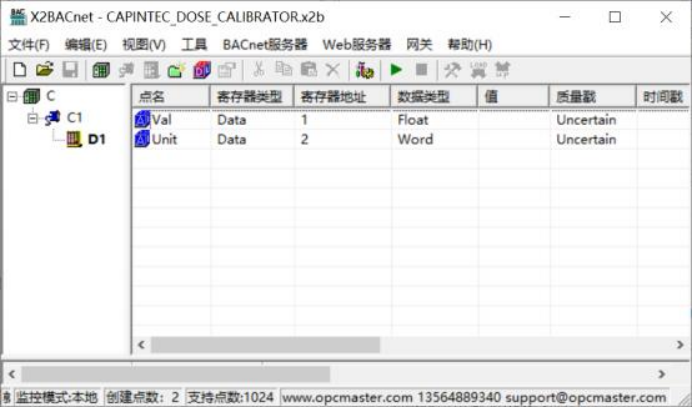Select the root node C in tree

[x=50, y=95]
